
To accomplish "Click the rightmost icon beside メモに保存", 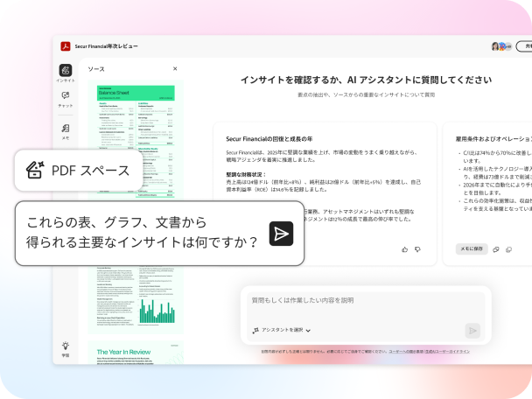I will pos(508,249).
